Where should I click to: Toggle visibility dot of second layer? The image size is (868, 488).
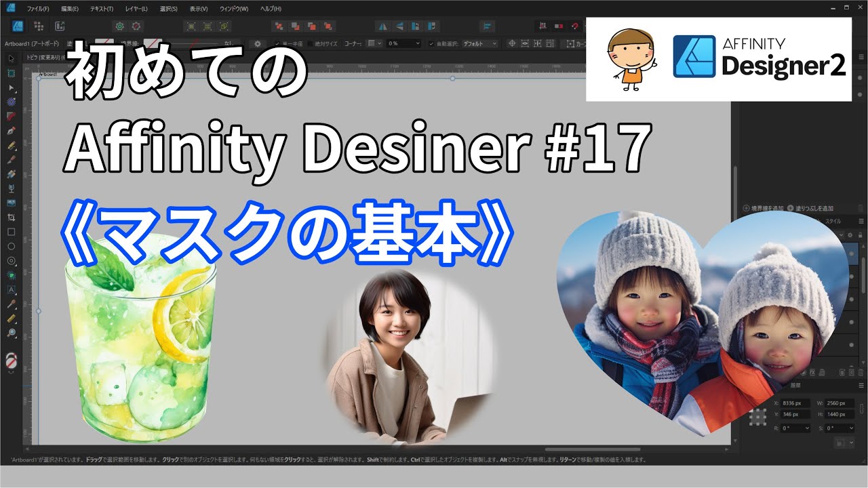pyautogui.click(x=852, y=277)
